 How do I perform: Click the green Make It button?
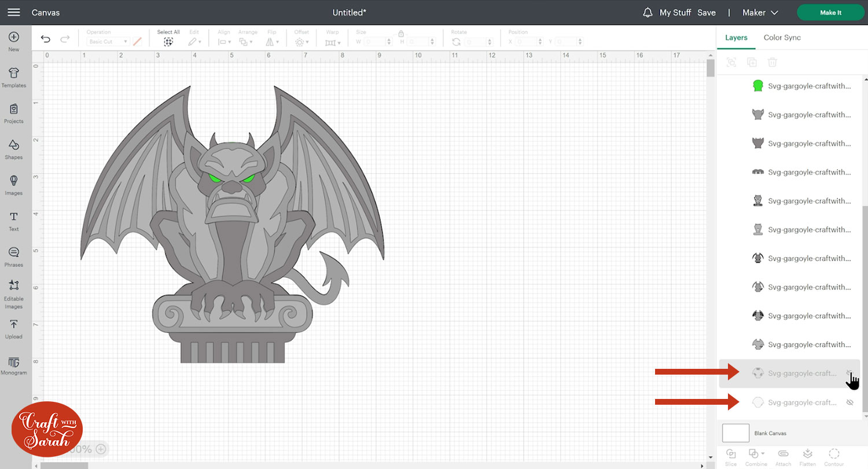point(830,12)
